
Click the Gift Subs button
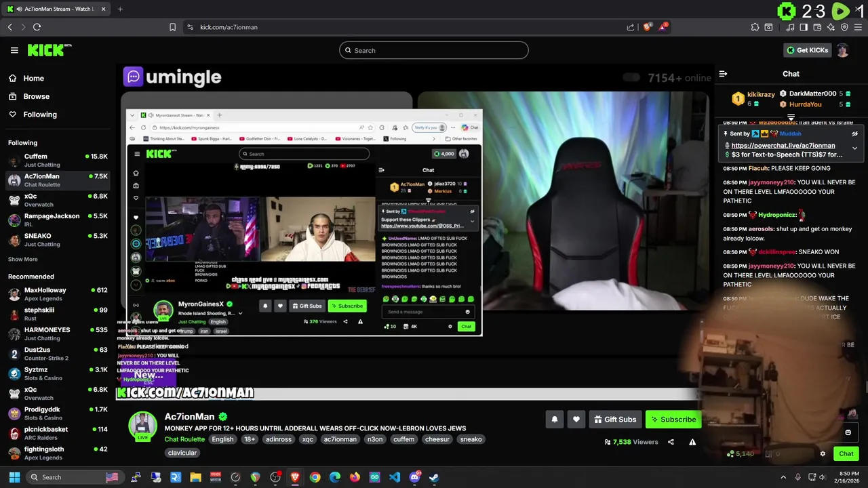615,420
